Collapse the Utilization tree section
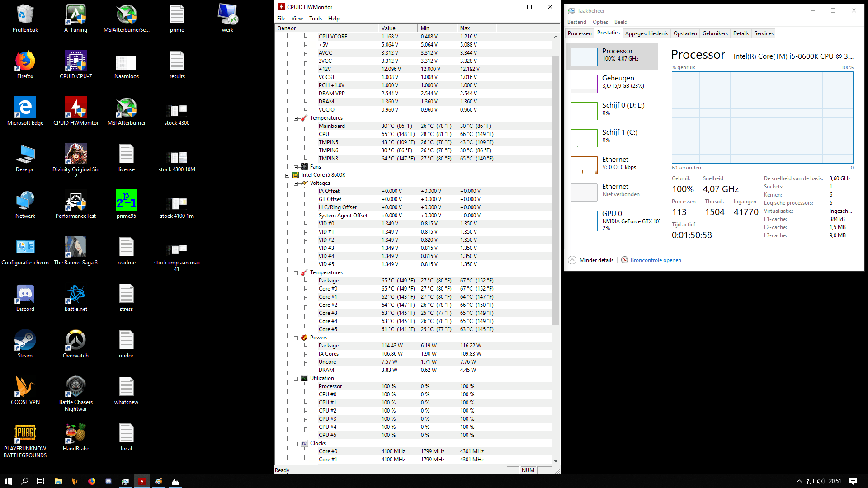Image resolution: width=868 pixels, height=488 pixels. pos(296,379)
